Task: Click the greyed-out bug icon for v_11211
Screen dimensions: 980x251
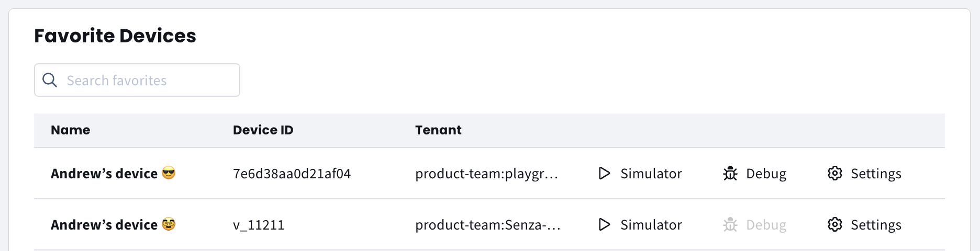Action: pyautogui.click(x=730, y=224)
